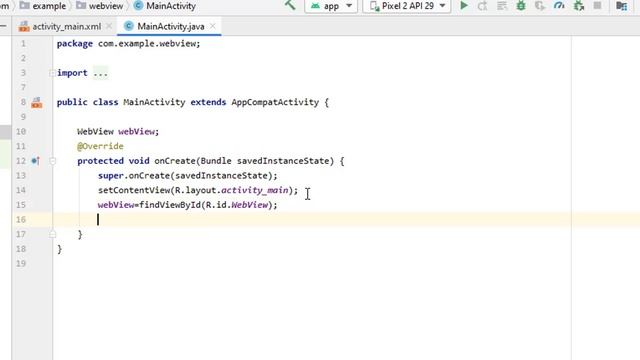Select the MainActivity.java tab
Image resolution: width=640 pixels, height=360 pixels.
coord(171,27)
